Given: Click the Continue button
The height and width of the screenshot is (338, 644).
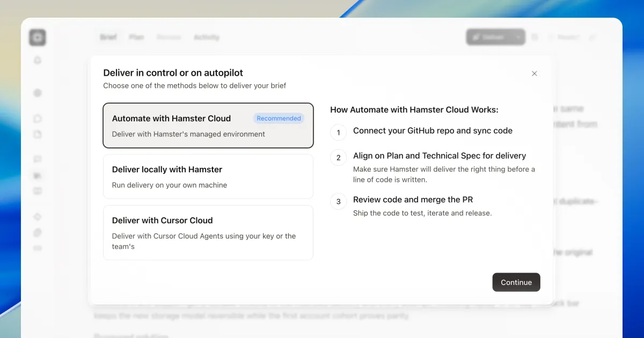Looking at the screenshot, I should pyautogui.click(x=516, y=282).
